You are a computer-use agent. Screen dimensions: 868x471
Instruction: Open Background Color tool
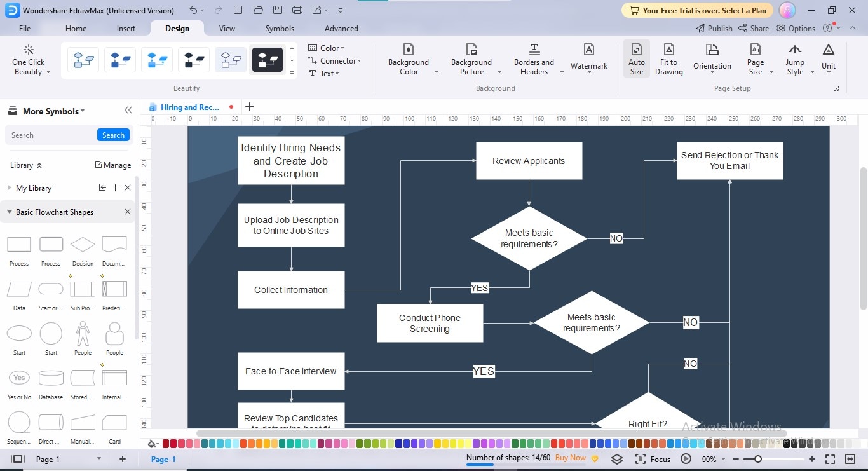click(x=409, y=60)
